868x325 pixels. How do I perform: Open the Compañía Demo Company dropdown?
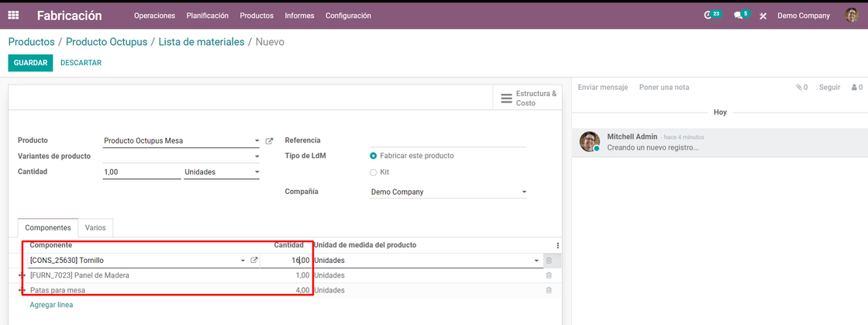pyautogui.click(x=448, y=192)
